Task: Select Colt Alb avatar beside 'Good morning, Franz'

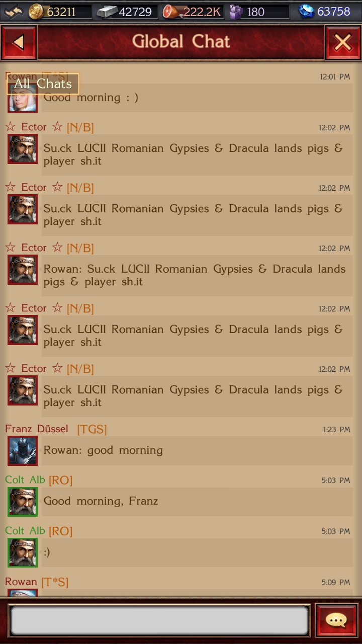Action: [x=23, y=502]
